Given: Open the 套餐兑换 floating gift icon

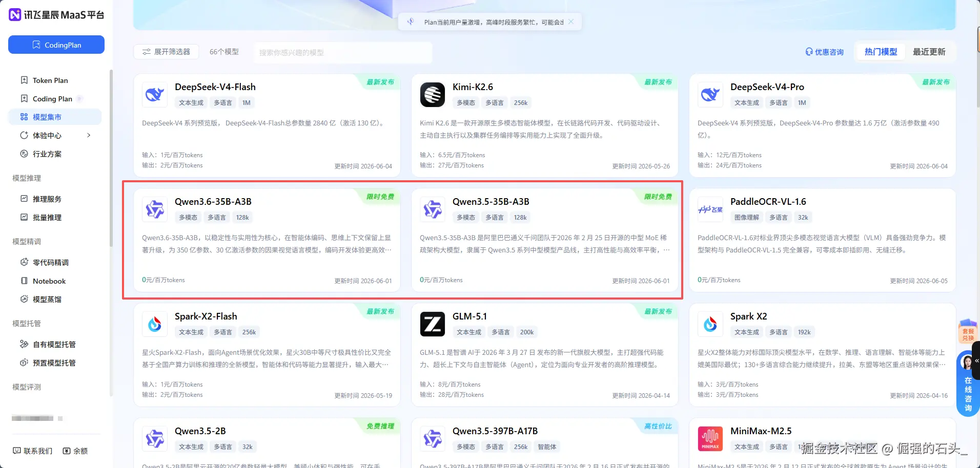Looking at the screenshot, I should [968, 331].
